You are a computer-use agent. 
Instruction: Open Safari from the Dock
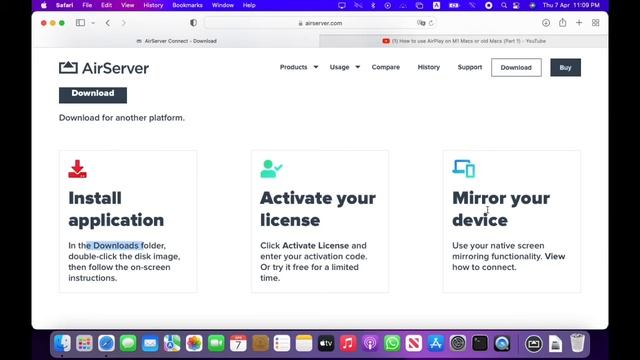106,343
